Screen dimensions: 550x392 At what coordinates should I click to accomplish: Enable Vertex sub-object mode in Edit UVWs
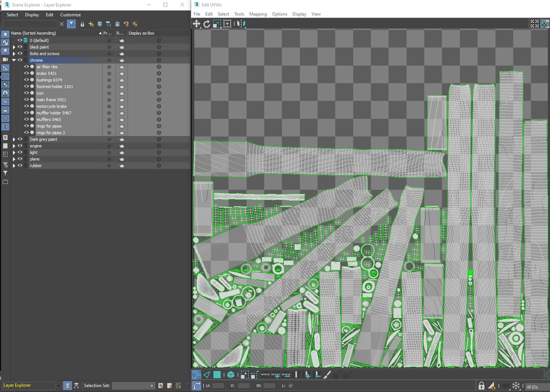(197, 375)
